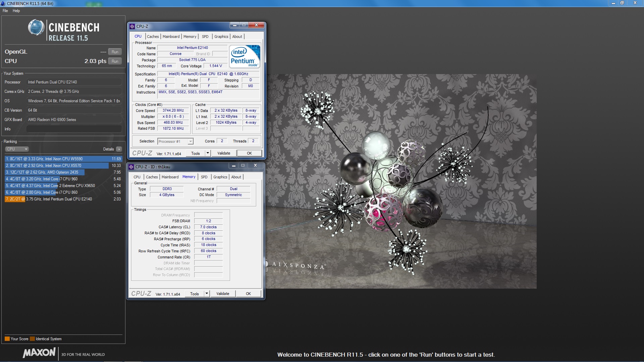Run the CPU benchmark test

(x=115, y=61)
